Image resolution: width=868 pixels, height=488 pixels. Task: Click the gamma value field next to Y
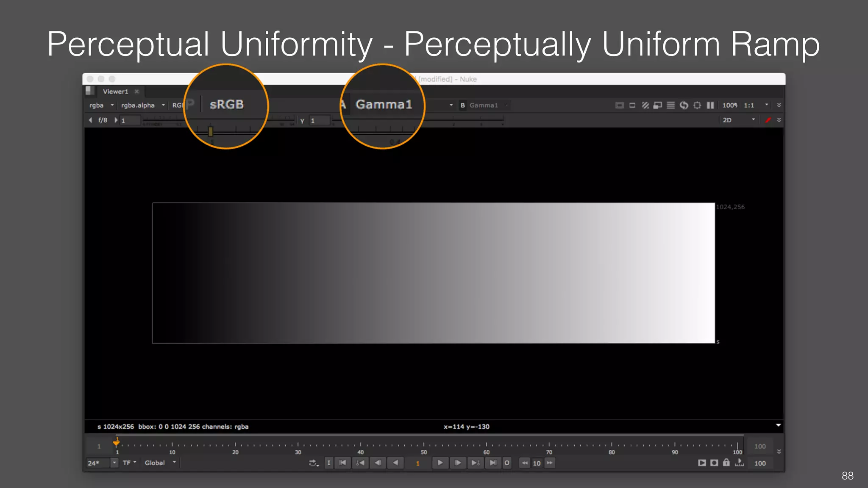319,121
